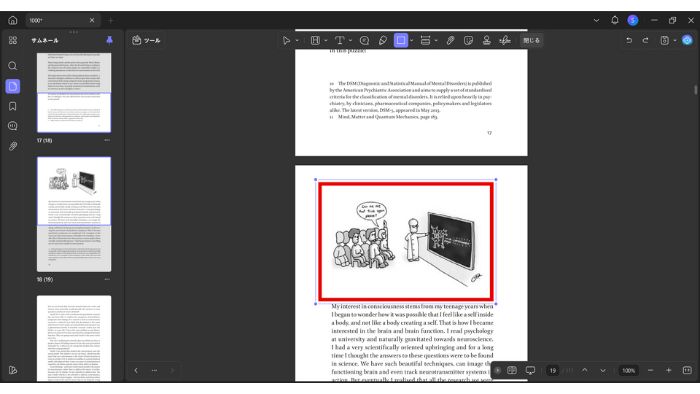The height and width of the screenshot is (394, 700).
Task: Open more options for thumbnail 18 (19)
Action: (x=107, y=279)
